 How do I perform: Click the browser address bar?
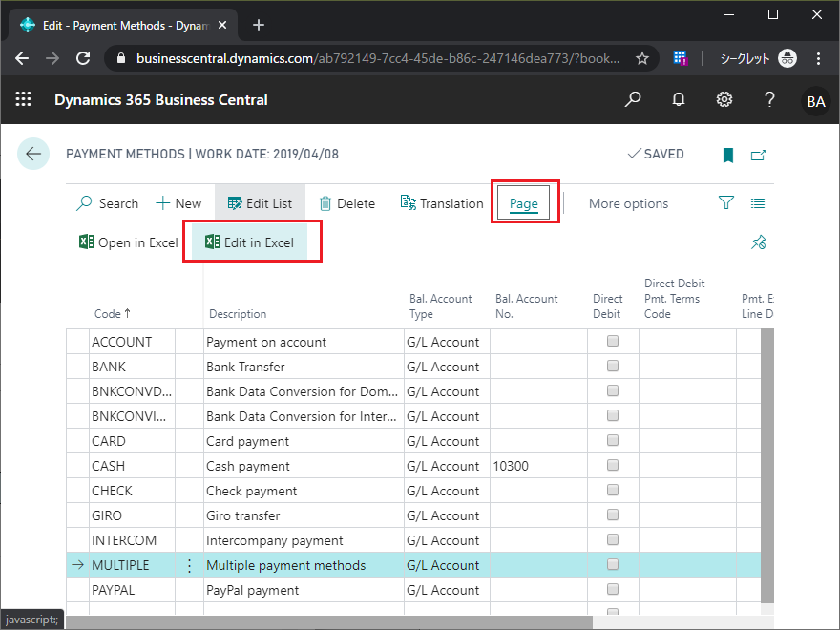(x=378, y=58)
